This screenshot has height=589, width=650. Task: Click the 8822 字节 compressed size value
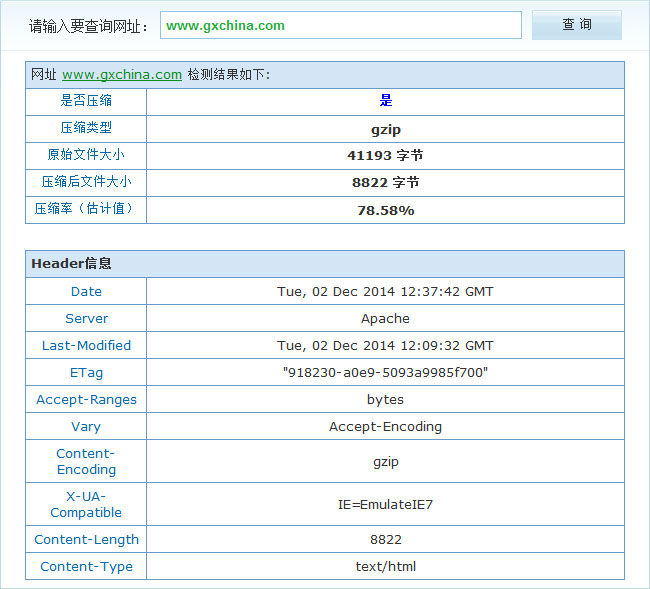coord(386,182)
